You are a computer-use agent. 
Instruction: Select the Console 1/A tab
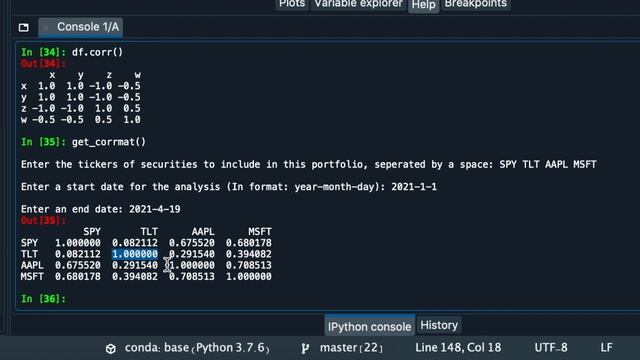(x=81, y=27)
